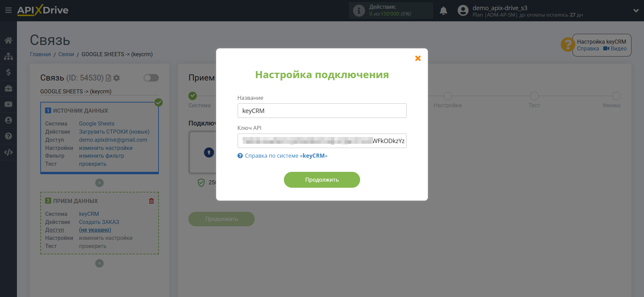Click source проверить test link
The height and width of the screenshot is (297, 644).
click(92, 164)
